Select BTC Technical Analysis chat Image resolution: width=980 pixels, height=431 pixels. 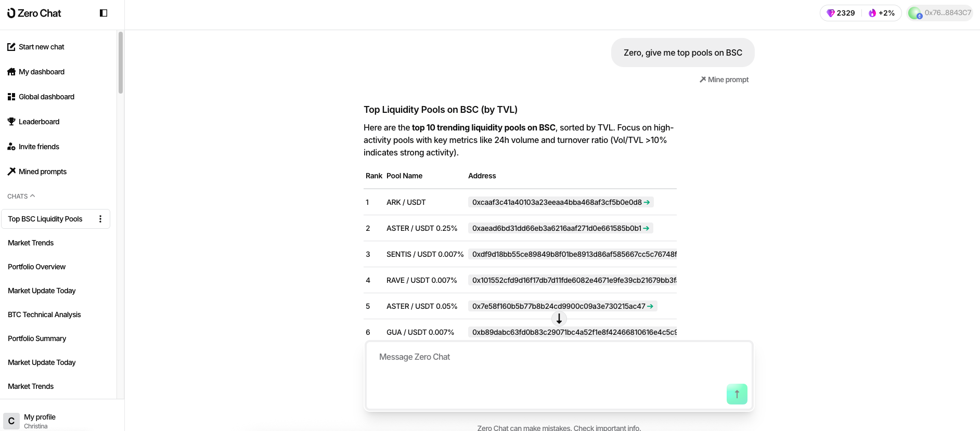(x=44, y=315)
